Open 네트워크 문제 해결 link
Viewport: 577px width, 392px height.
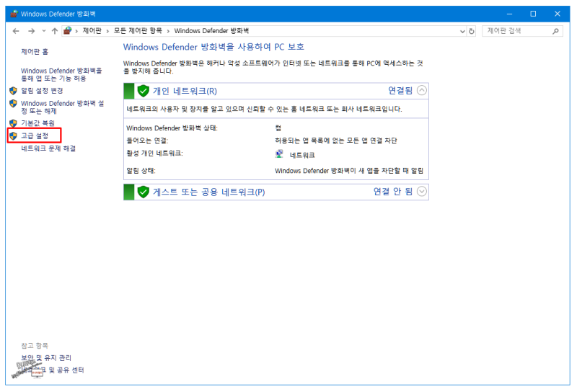pyautogui.click(x=48, y=148)
